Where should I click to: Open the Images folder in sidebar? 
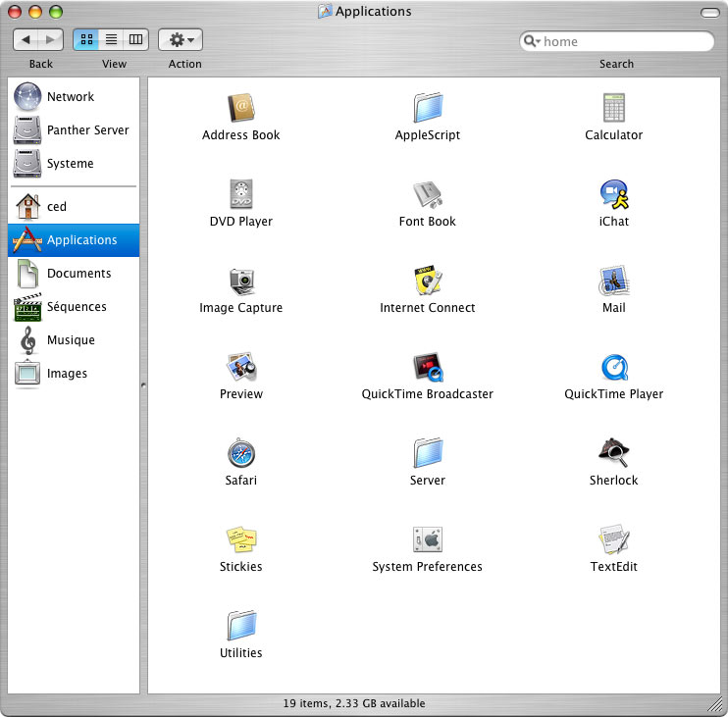point(74,374)
